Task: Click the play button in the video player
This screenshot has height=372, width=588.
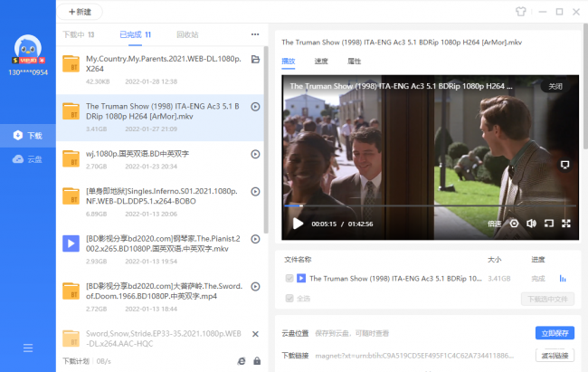Action: (x=298, y=224)
